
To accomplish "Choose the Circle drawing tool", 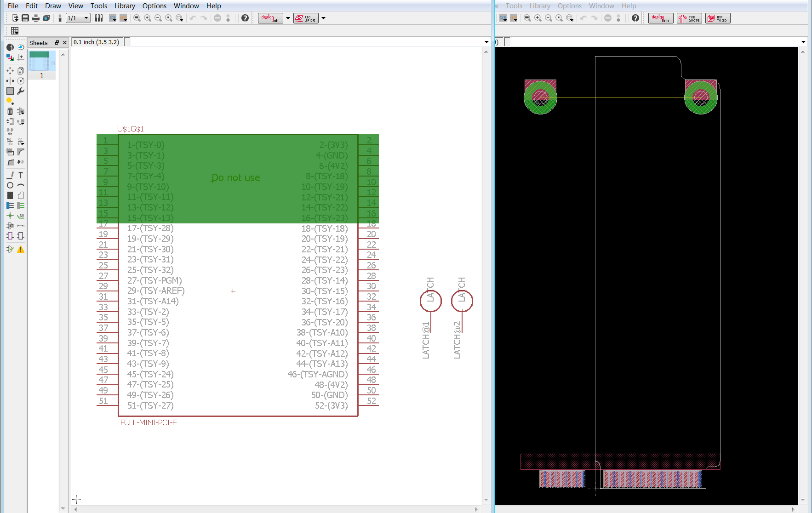I will (x=10, y=185).
